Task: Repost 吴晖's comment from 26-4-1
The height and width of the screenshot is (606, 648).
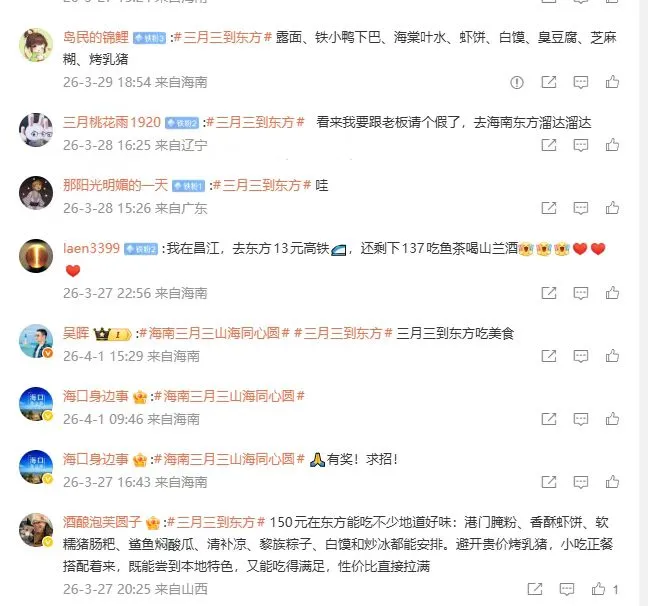Action: (x=548, y=356)
